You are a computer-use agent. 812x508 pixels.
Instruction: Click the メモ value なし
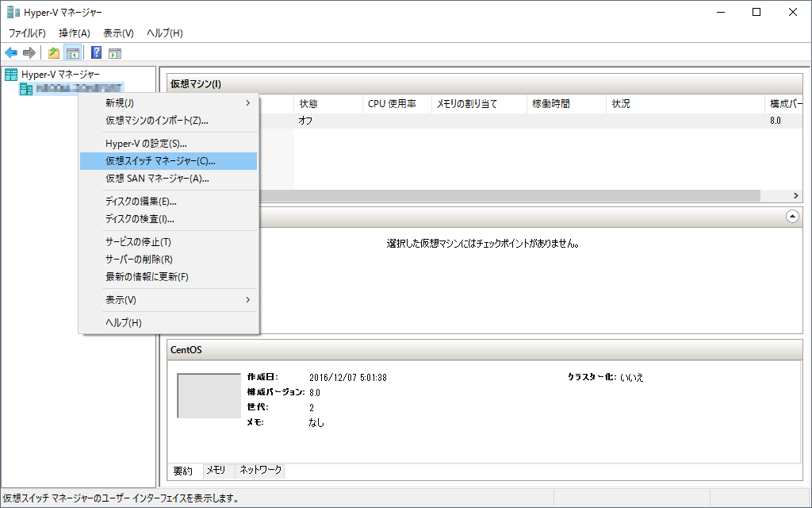(316, 423)
